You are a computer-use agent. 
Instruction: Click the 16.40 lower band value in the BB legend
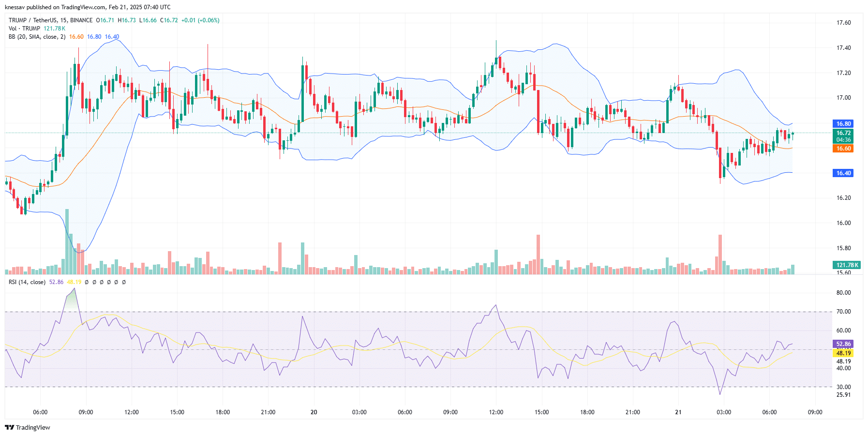pos(112,37)
